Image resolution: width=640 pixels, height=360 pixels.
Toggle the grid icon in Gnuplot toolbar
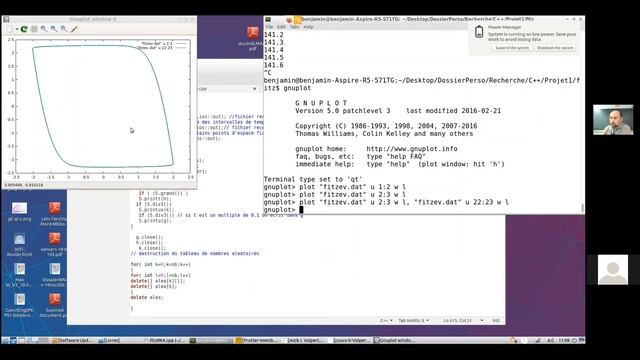34,29
